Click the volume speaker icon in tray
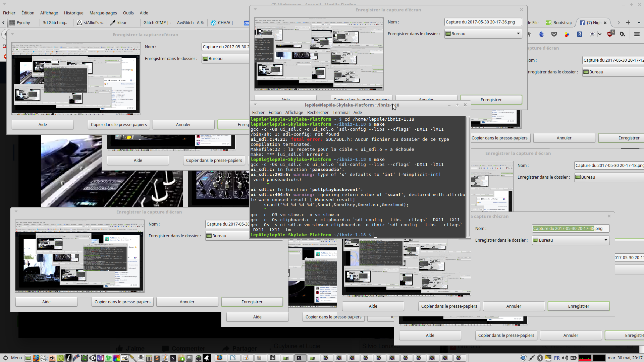The image size is (644, 362). click(x=565, y=358)
